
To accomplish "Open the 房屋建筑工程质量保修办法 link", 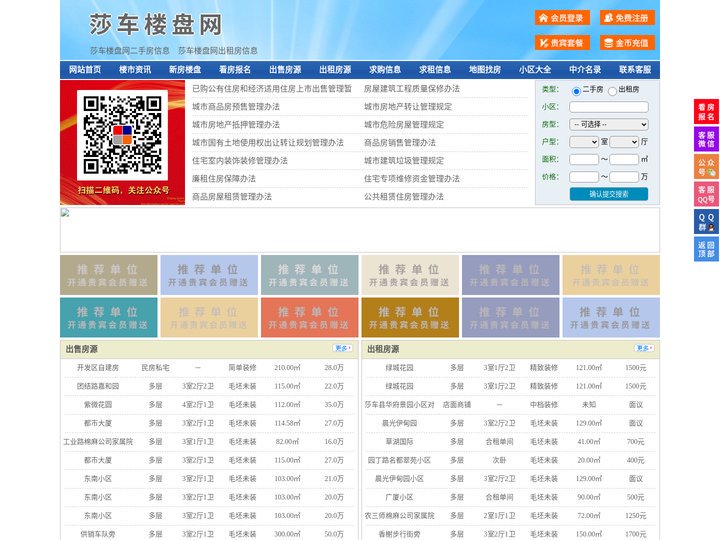I will click(412, 89).
